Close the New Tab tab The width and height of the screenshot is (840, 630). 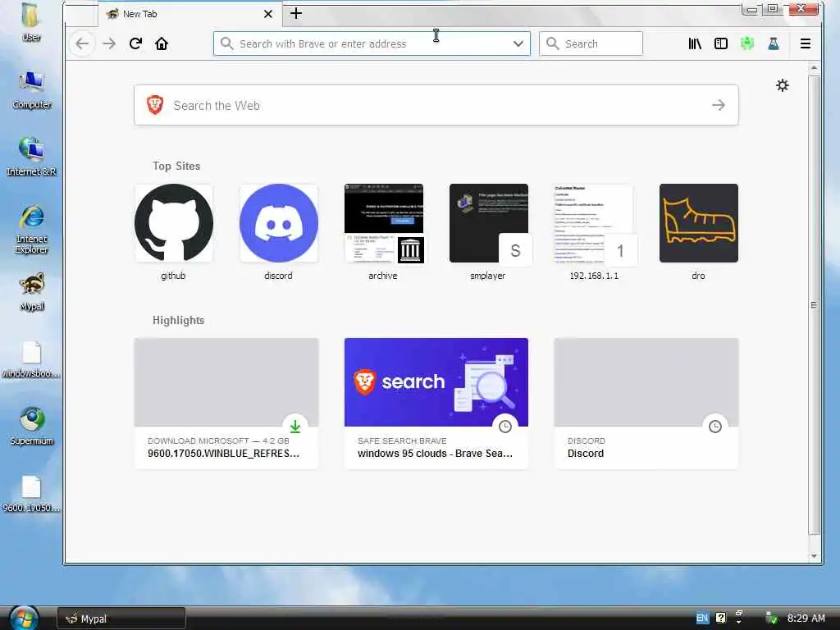click(268, 14)
